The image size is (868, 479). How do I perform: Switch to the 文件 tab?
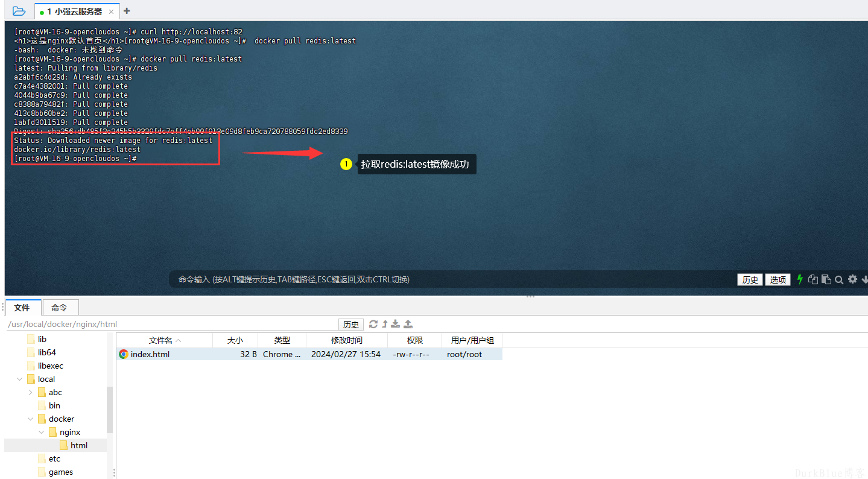[22, 308]
